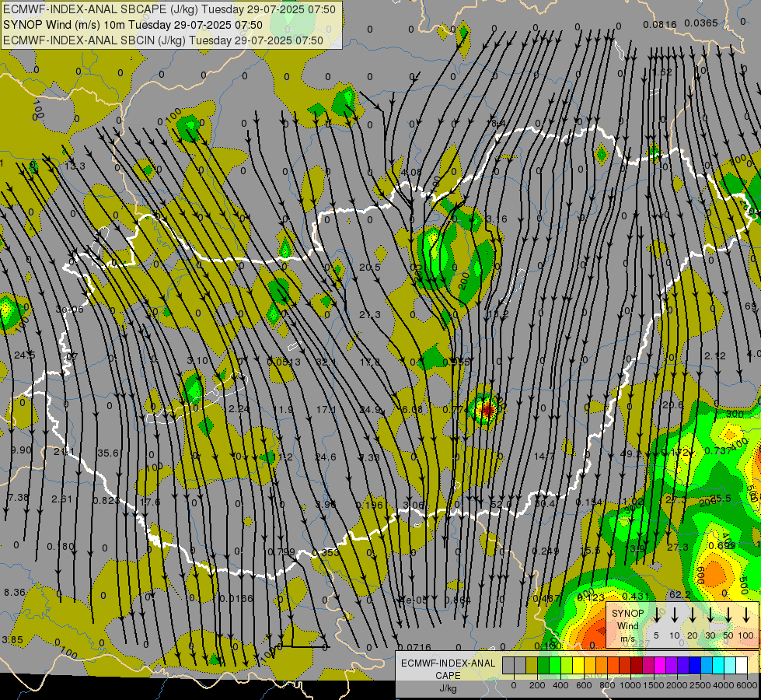761x700 pixels.
Task: Click the 0.353 value on the map
Action: click(x=326, y=553)
